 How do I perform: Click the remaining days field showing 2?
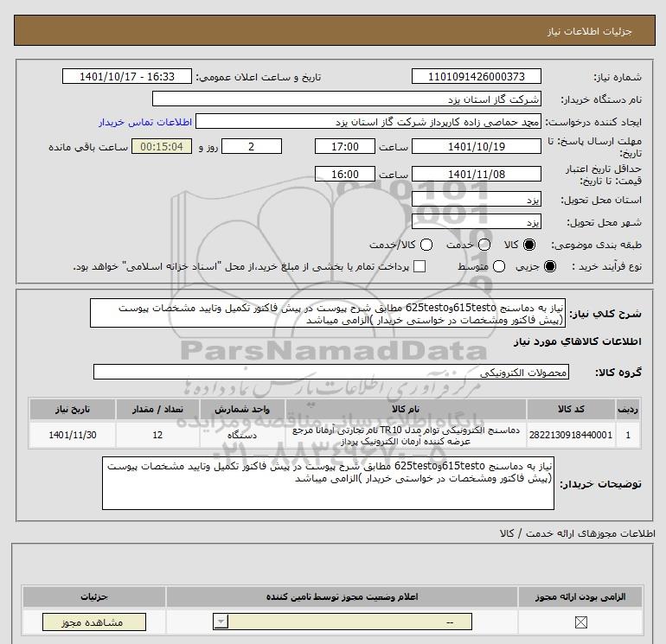[x=252, y=147]
